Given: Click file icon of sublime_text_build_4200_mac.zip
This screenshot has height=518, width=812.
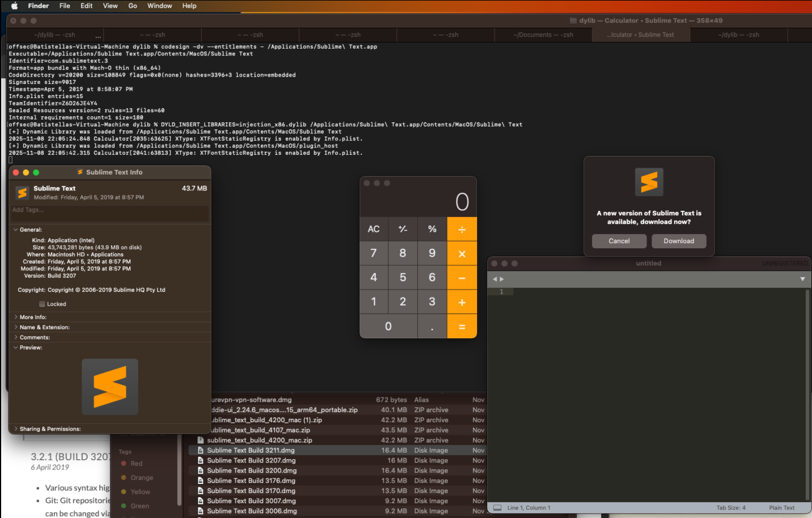Looking at the screenshot, I should 200,440.
